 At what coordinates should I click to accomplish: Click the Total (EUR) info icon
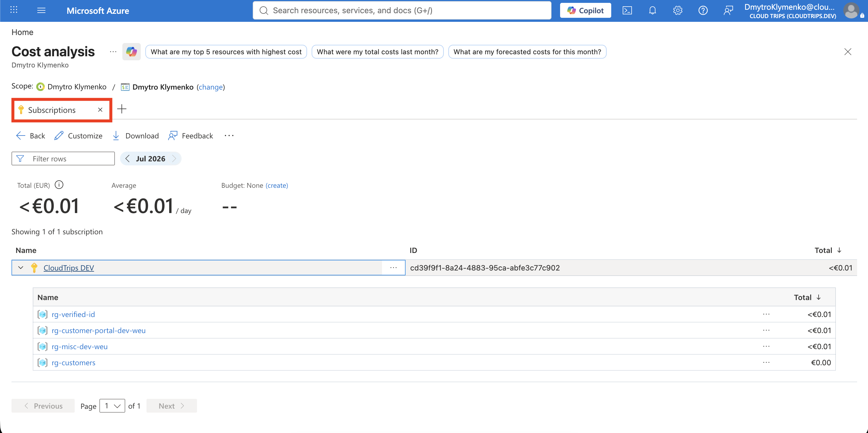[x=59, y=185]
